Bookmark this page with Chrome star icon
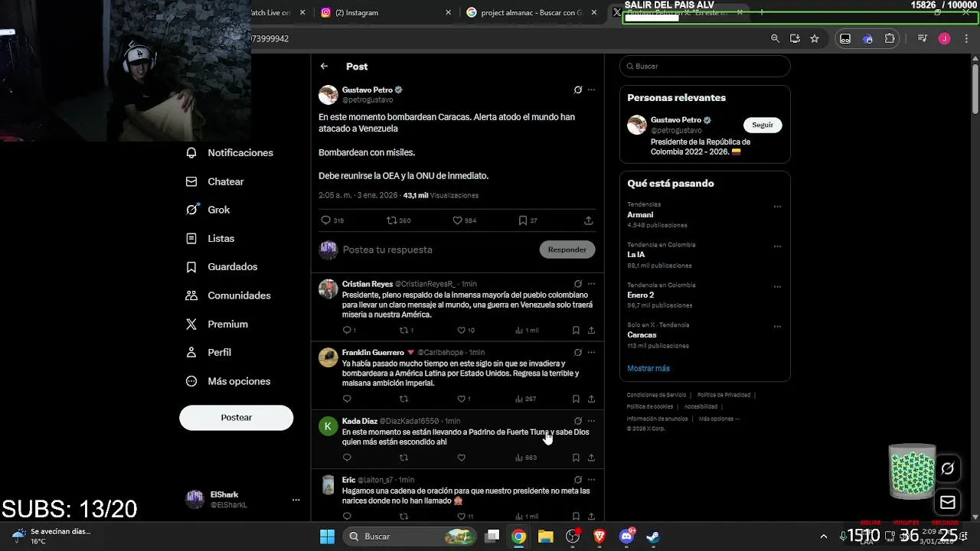980x551 pixels. pyautogui.click(x=815, y=38)
